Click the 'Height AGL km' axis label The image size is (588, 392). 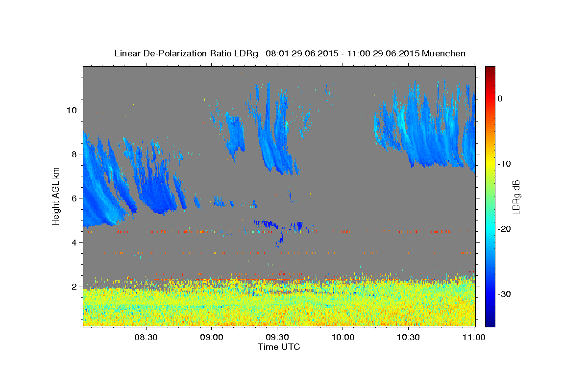(x=56, y=196)
